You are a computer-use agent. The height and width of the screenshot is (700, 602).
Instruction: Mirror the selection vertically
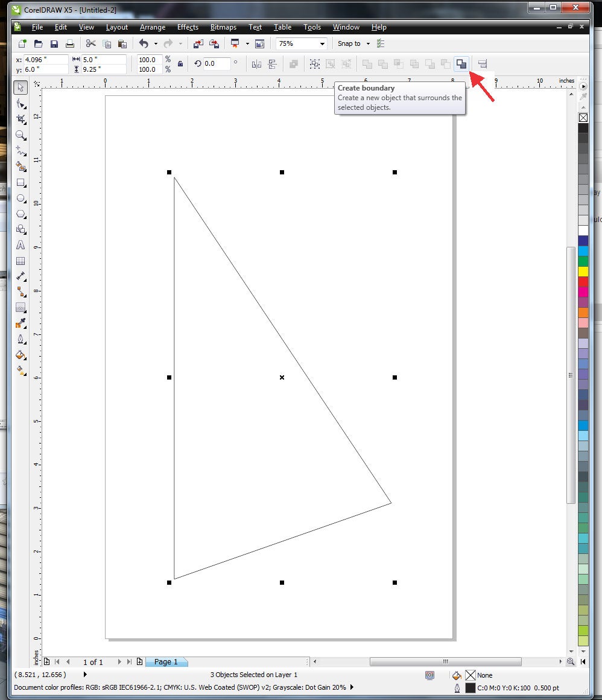pyautogui.click(x=273, y=64)
